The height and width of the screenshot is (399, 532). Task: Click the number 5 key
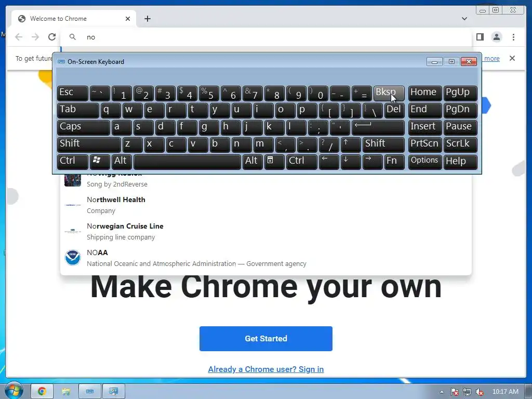coord(209,94)
